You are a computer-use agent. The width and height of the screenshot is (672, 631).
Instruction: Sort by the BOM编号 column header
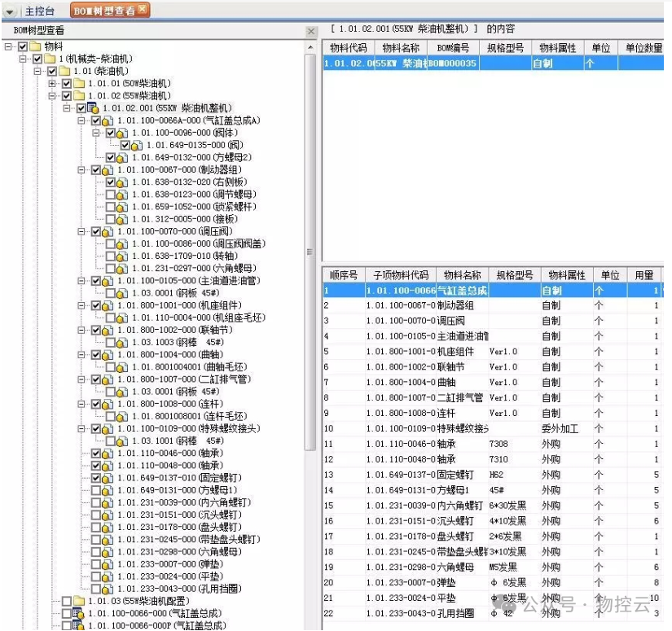click(452, 48)
